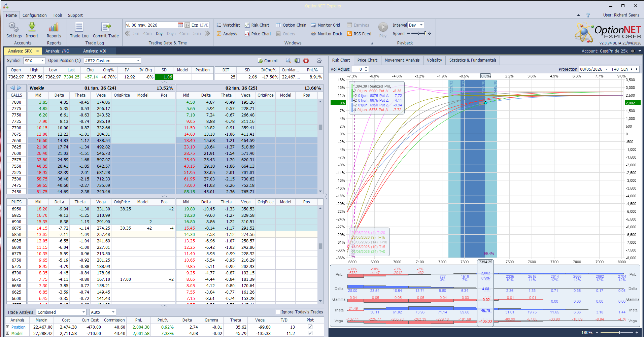Open the Monitor Grid window

point(326,25)
